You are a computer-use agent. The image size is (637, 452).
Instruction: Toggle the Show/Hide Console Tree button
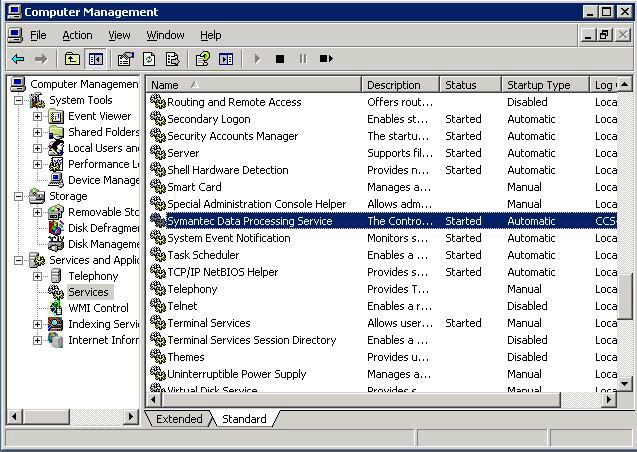(95, 59)
